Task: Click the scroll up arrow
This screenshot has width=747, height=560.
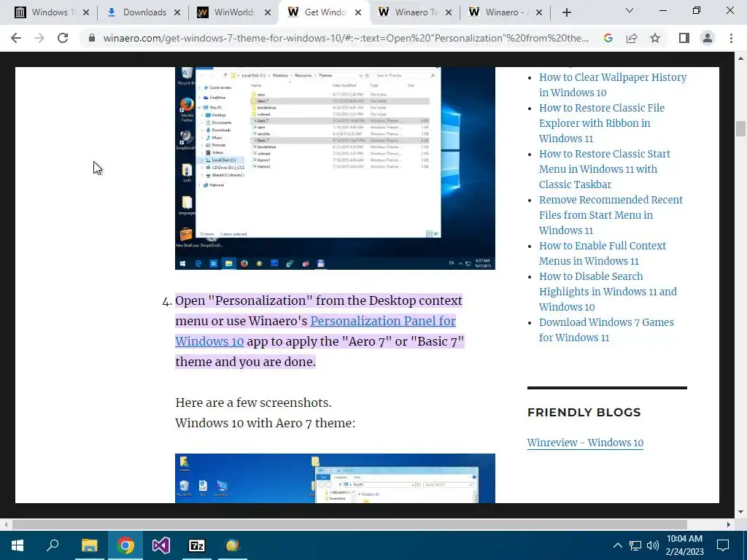Action: click(x=740, y=58)
